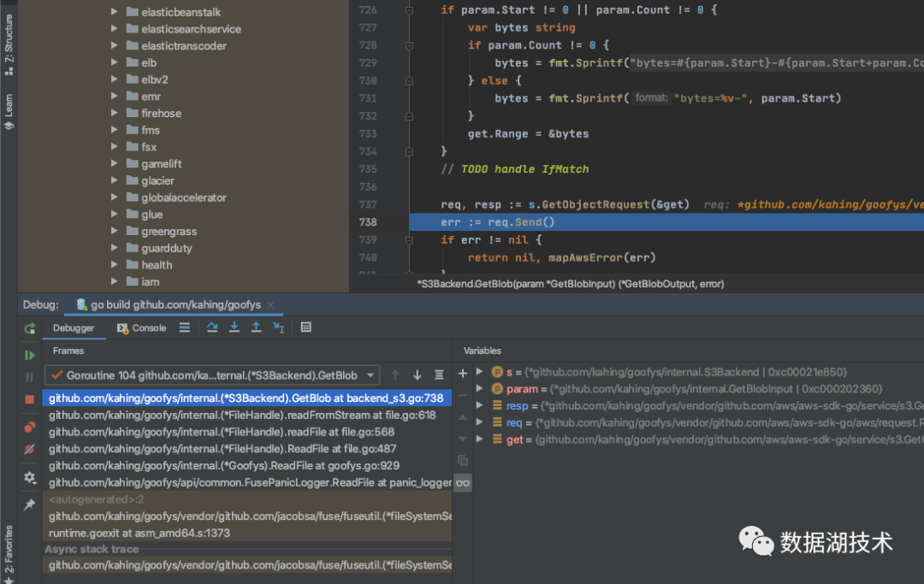Screen dimensions: 924x584
Task: Select the health folder
Action: point(157,265)
